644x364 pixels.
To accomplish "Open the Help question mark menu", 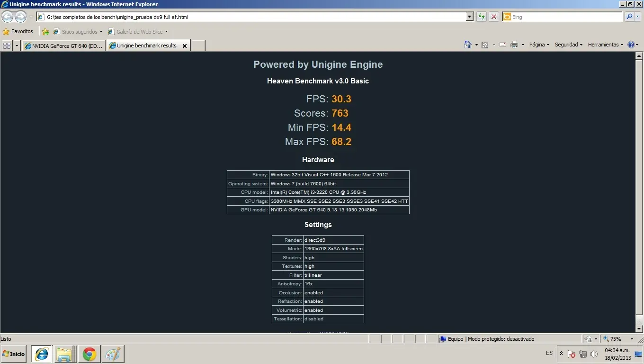I will click(633, 45).
